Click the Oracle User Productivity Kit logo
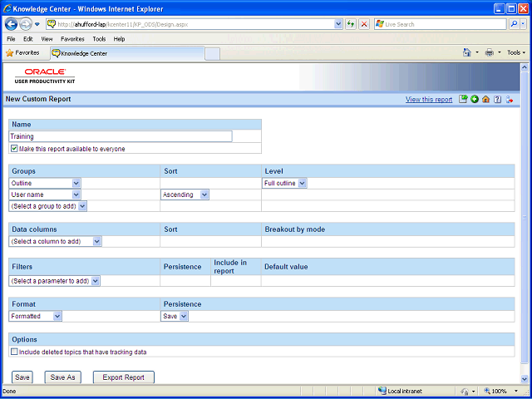Screen dimensions: 532x399 point(45,76)
